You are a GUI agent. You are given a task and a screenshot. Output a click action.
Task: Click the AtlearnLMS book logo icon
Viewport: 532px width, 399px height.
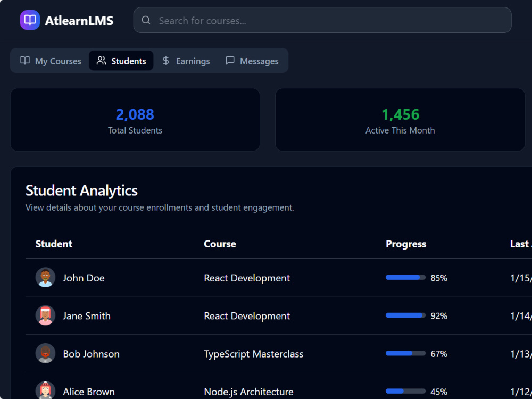[x=30, y=20]
